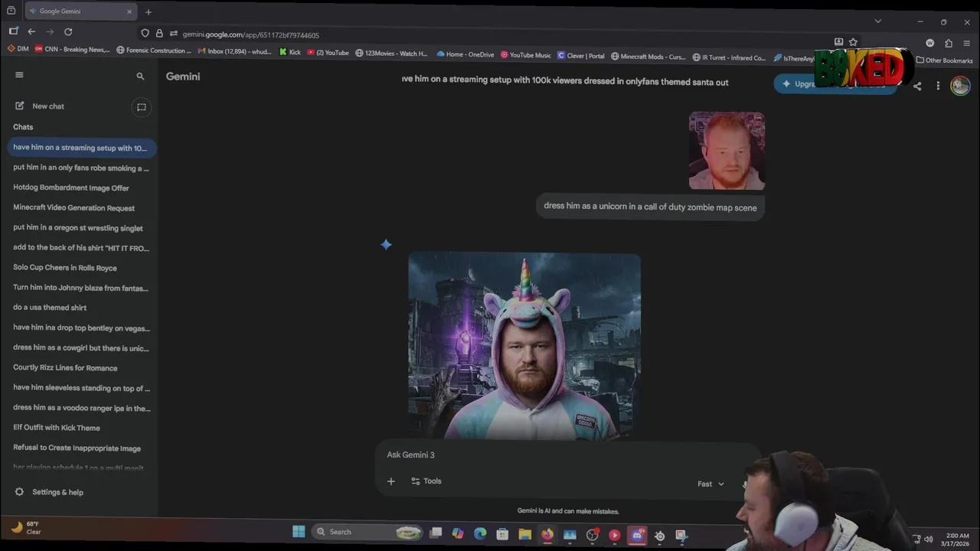Open chat 'add to the back of his shirt HIT IT FRO...'
Image resolution: width=980 pixels, height=551 pixels.
coord(81,248)
